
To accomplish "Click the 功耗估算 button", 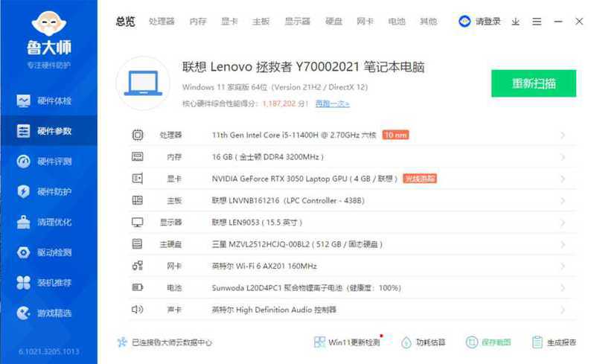I will click(424, 342).
